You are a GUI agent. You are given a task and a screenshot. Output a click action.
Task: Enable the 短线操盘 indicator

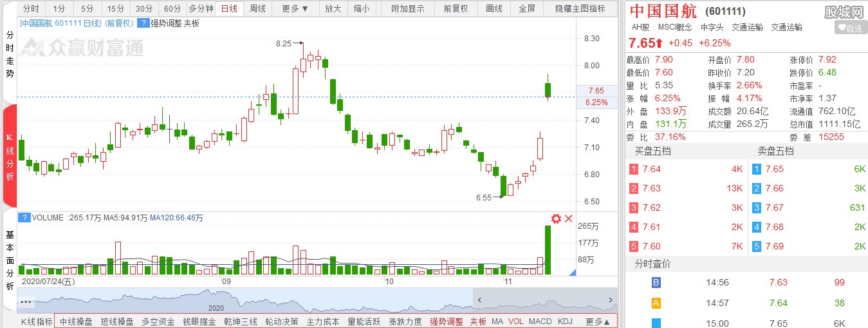117,322
